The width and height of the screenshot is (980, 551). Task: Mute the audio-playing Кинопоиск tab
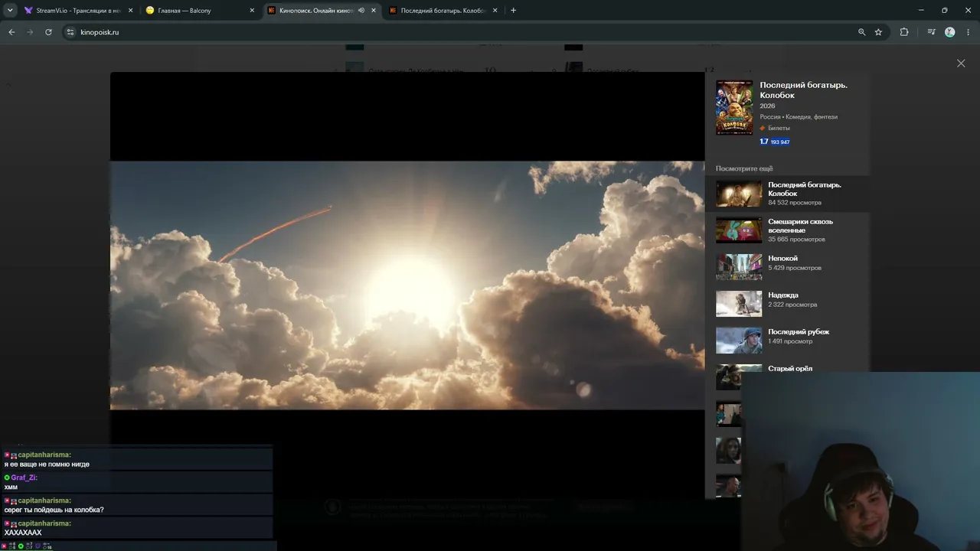tap(361, 11)
